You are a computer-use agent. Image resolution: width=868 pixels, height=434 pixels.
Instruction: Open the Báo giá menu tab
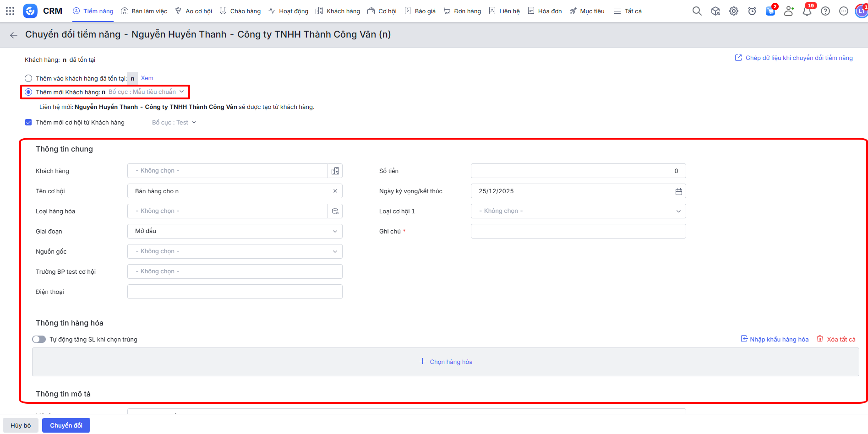tap(420, 11)
